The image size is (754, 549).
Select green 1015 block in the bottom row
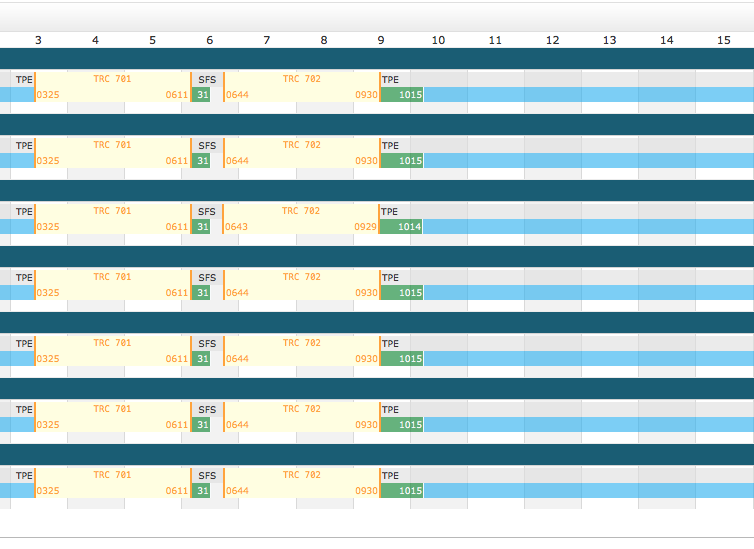click(x=402, y=491)
